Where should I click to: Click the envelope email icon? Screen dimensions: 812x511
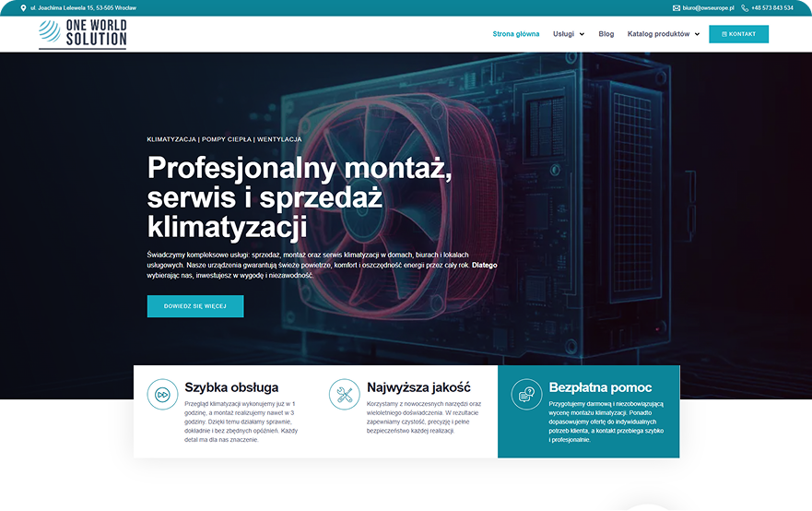click(676, 7)
